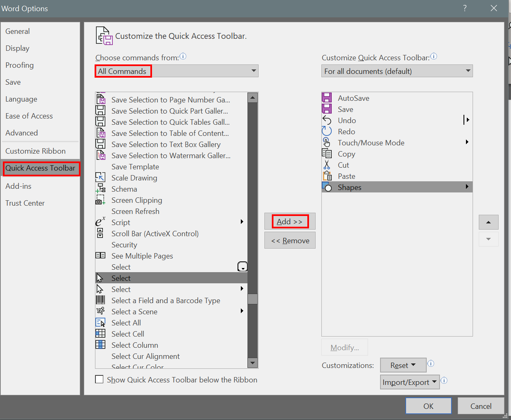Expand the Reset dropdown button

coord(403,365)
